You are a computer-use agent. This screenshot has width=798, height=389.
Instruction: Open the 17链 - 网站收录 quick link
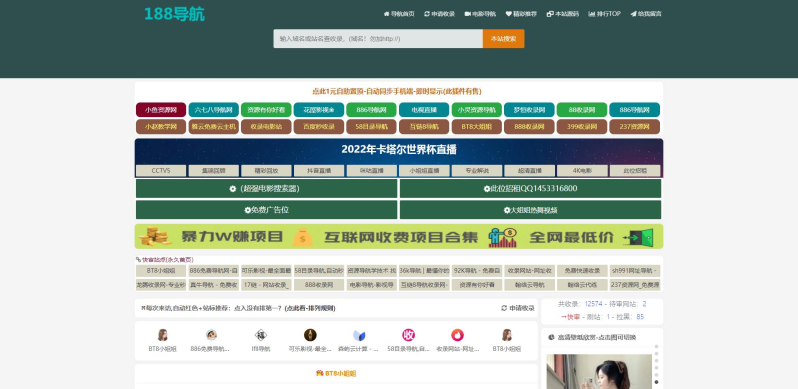pyautogui.click(x=266, y=285)
